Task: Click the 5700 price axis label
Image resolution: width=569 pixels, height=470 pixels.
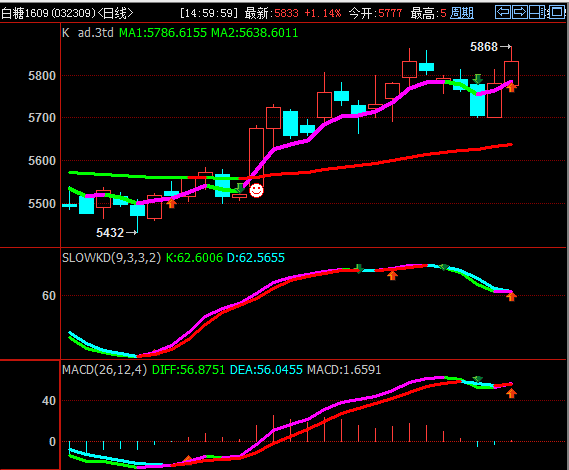Action: [42, 118]
